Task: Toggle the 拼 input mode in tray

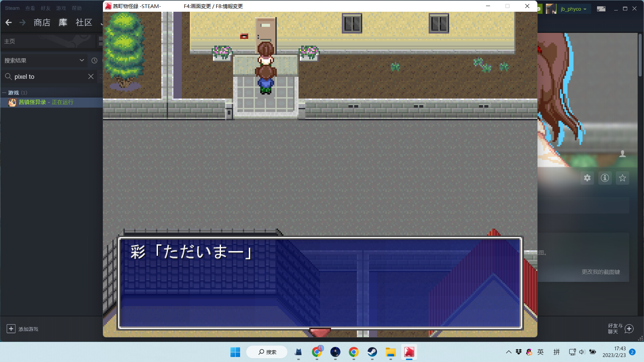Action: (556, 352)
